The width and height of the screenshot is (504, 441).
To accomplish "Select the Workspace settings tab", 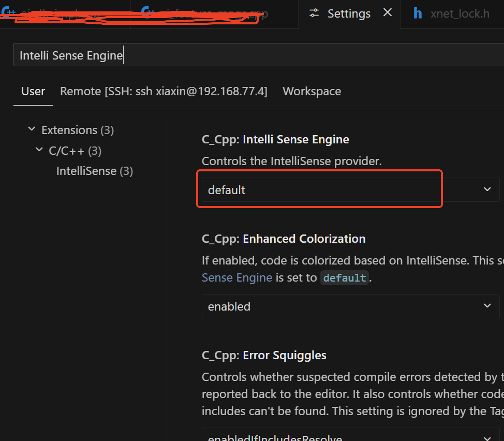I will pyautogui.click(x=312, y=91).
